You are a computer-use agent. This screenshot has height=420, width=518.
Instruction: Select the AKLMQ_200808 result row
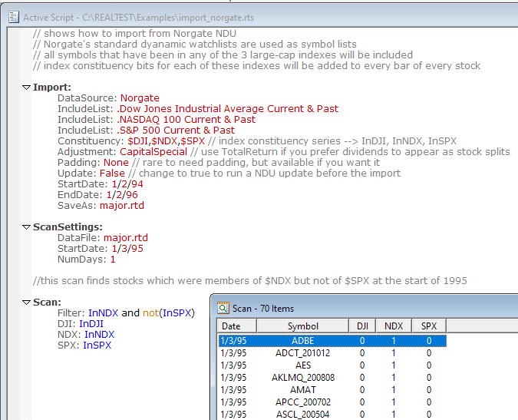click(302, 378)
